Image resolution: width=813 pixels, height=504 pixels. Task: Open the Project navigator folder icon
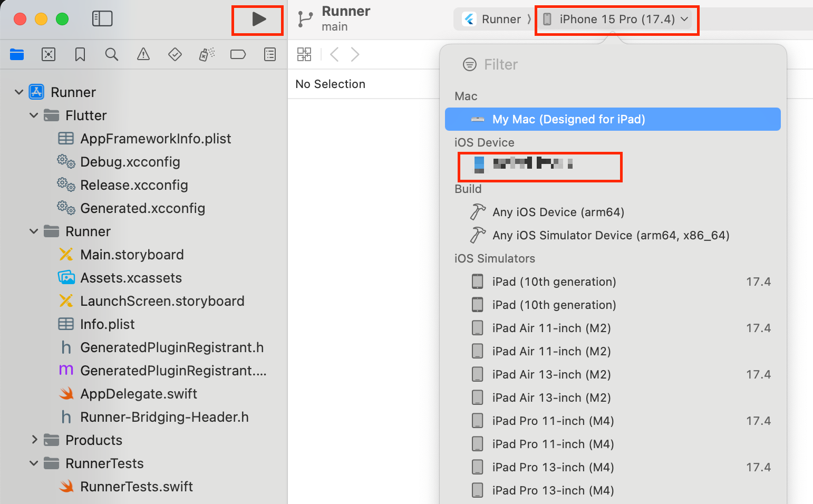pos(17,54)
